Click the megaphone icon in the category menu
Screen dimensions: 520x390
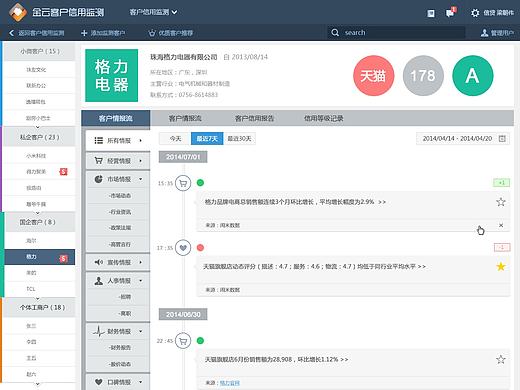pos(98,262)
